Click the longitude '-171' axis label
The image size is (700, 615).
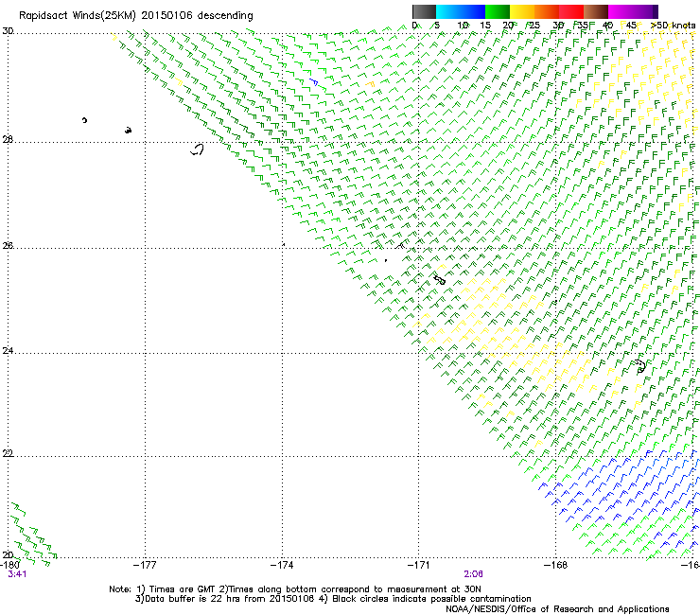pos(419,565)
